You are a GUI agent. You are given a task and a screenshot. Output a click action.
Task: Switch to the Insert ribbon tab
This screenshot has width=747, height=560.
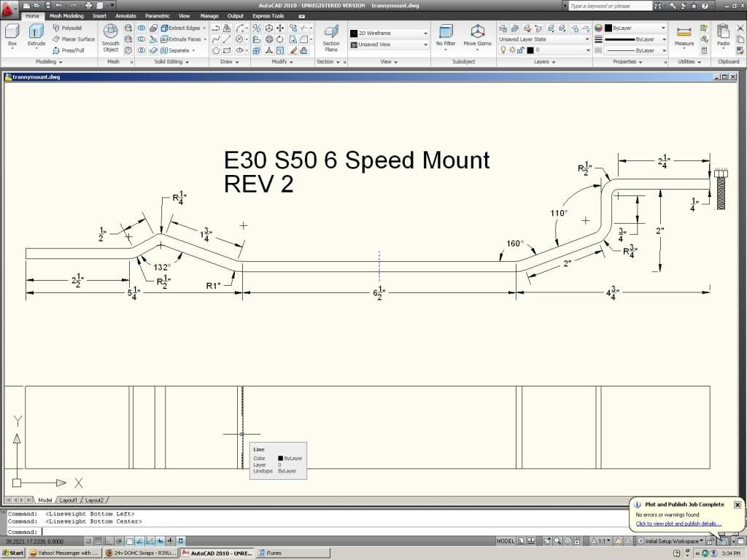[99, 16]
